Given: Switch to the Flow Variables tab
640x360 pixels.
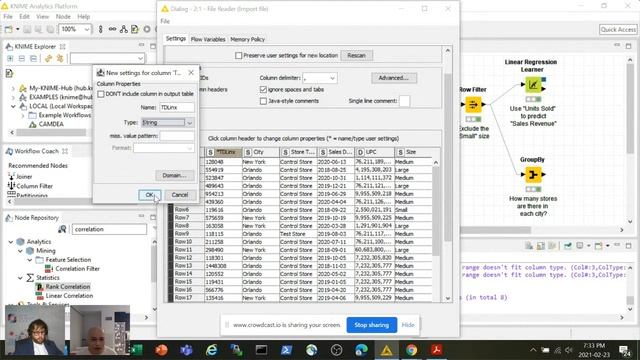Looking at the screenshot, I should click(208, 39).
